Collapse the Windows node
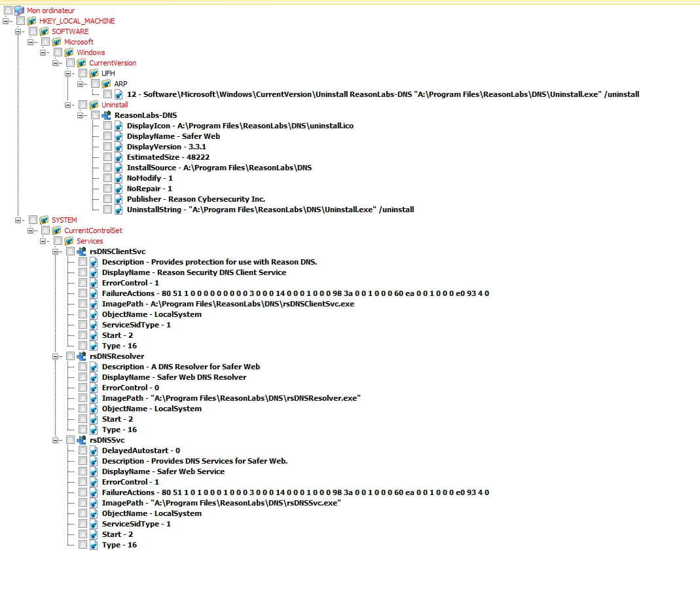 [43, 52]
